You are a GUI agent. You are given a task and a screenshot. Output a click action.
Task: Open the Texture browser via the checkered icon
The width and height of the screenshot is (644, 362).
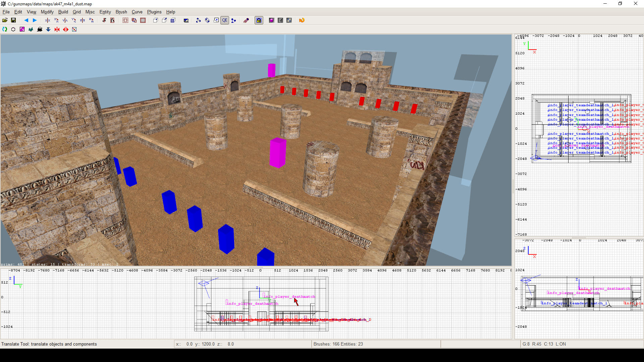point(289,20)
